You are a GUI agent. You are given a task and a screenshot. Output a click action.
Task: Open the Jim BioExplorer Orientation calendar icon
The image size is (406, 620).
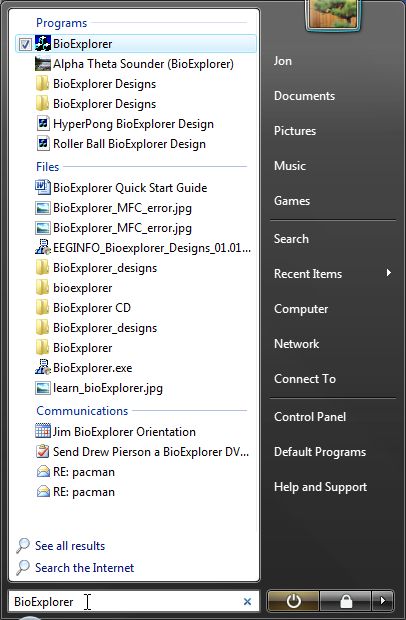pyautogui.click(x=43, y=431)
